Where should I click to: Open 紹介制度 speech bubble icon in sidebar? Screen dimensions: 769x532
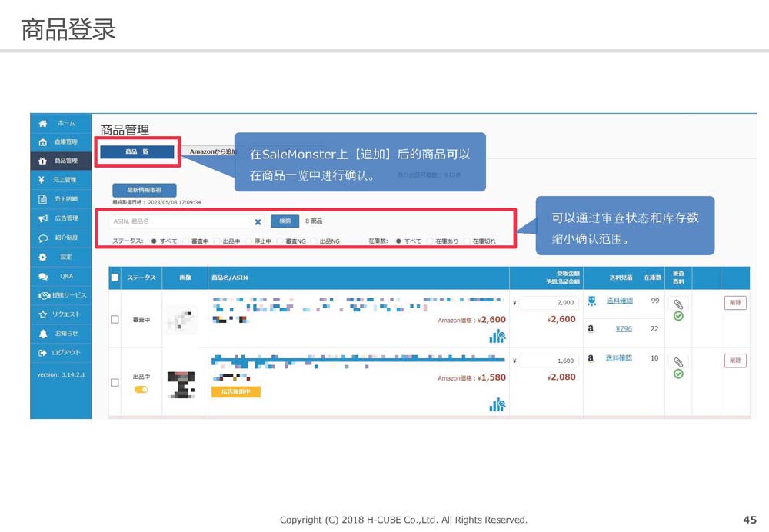pyautogui.click(x=43, y=238)
